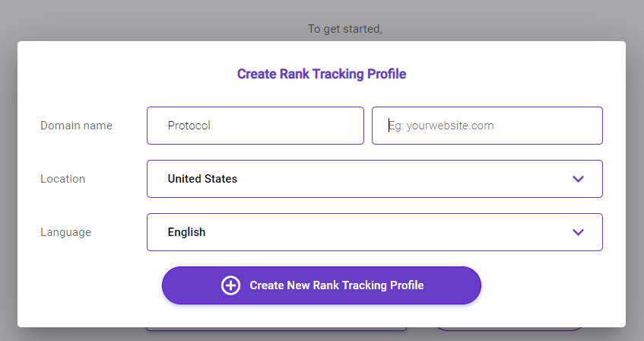This screenshot has height=341, width=644.
Task: Expand the Location dropdown showing United States
Action: coord(375,179)
